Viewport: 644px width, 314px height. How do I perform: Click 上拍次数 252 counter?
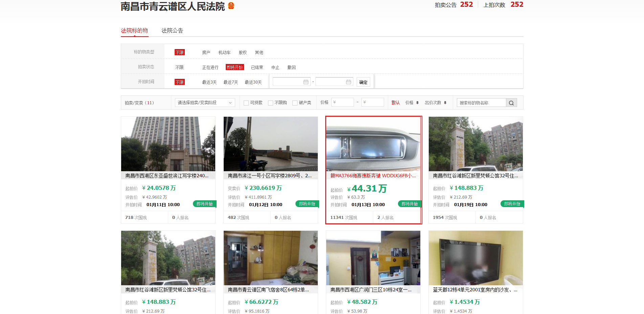(503, 5)
